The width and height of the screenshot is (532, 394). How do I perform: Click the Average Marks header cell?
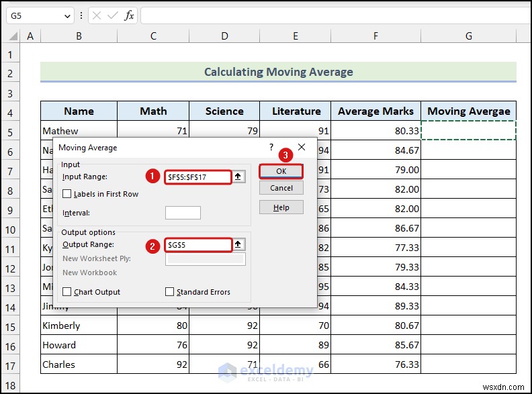coord(376,111)
